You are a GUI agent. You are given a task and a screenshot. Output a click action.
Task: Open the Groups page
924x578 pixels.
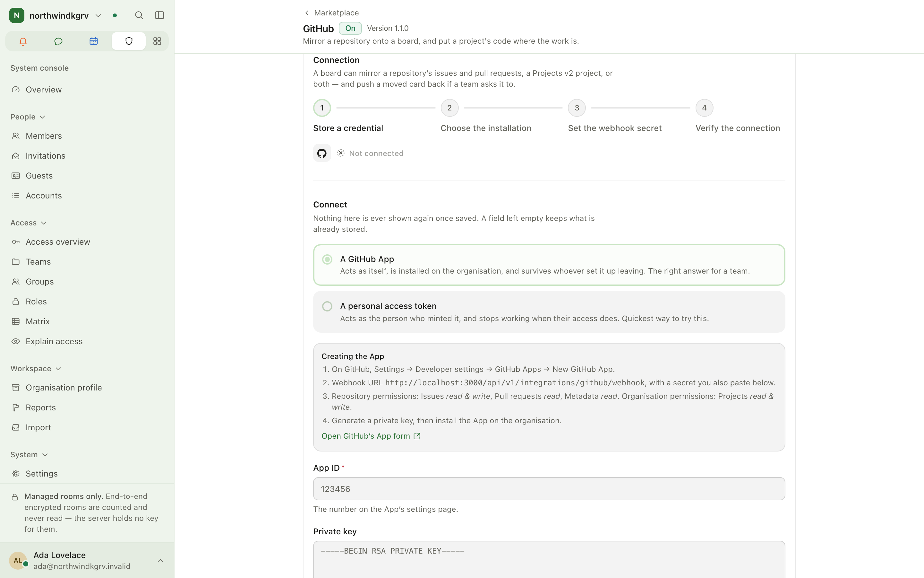(x=87, y=281)
